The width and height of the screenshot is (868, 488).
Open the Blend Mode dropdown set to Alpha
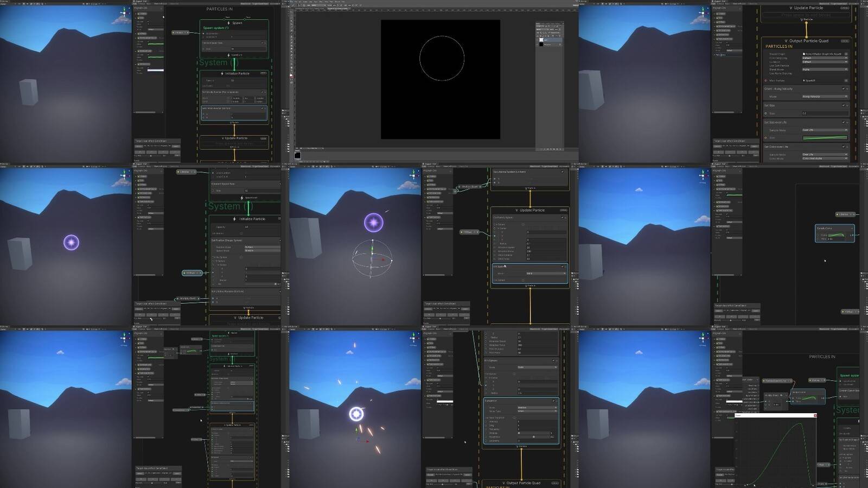point(825,69)
